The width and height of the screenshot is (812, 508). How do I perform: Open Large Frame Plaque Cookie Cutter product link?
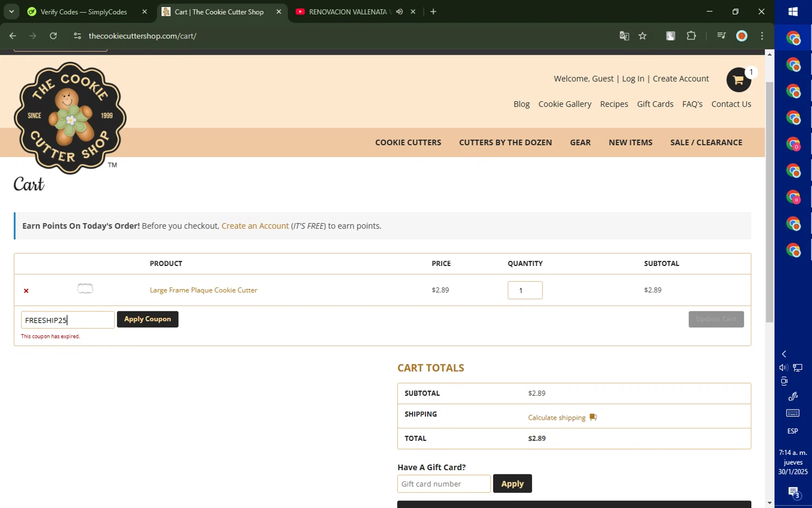click(204, 290)
